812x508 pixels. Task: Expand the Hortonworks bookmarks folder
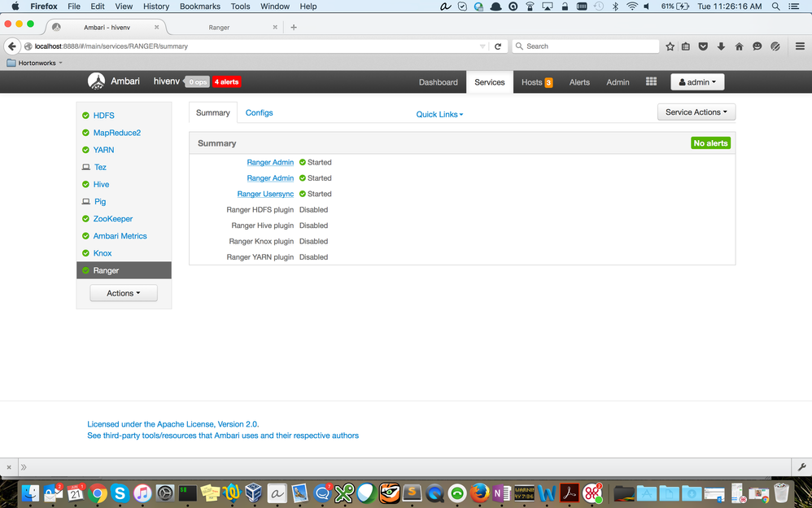pos(34,63)
